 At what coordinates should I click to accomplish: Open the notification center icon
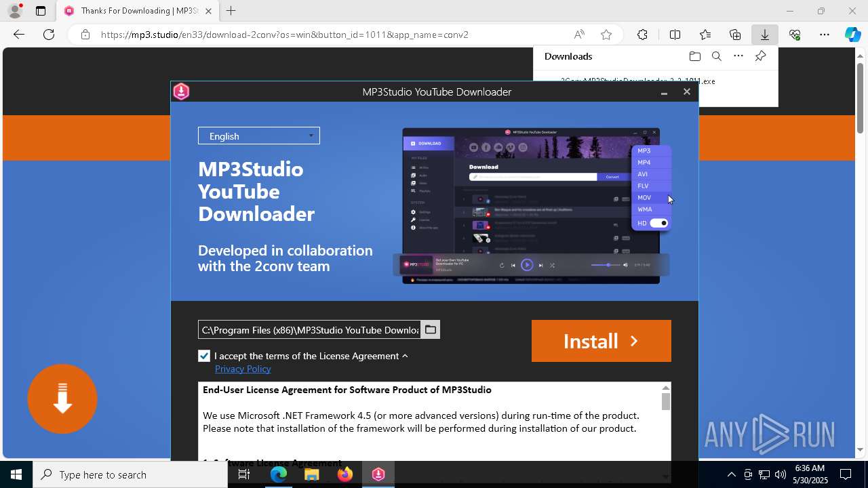click(x=846, y=474)
